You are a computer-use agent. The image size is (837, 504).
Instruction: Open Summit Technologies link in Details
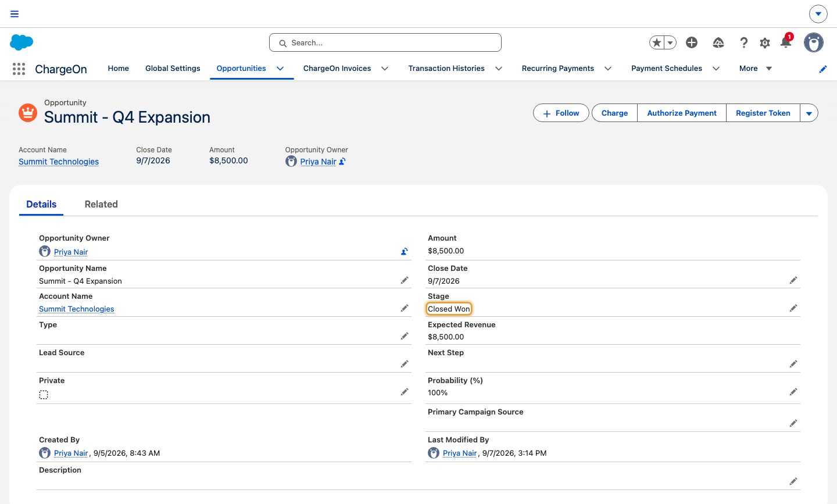77,309
